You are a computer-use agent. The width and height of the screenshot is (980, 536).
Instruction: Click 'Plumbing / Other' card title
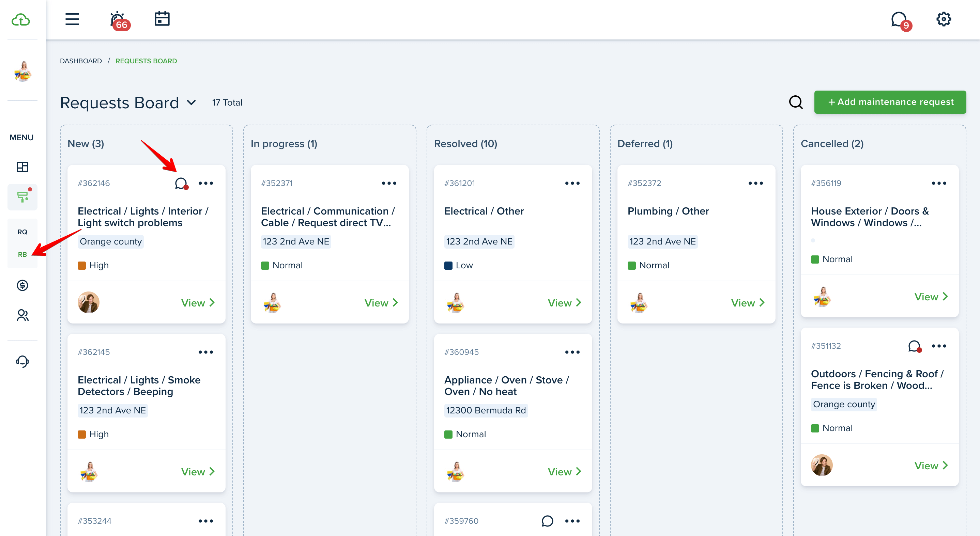pyautogui.click(x=668, y=211)
